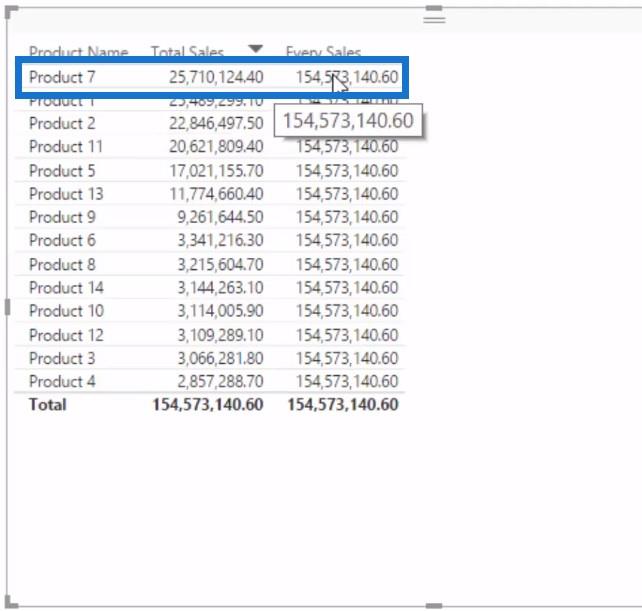Select the Product 13 row label
642x611 pixels.
(66, 194)
